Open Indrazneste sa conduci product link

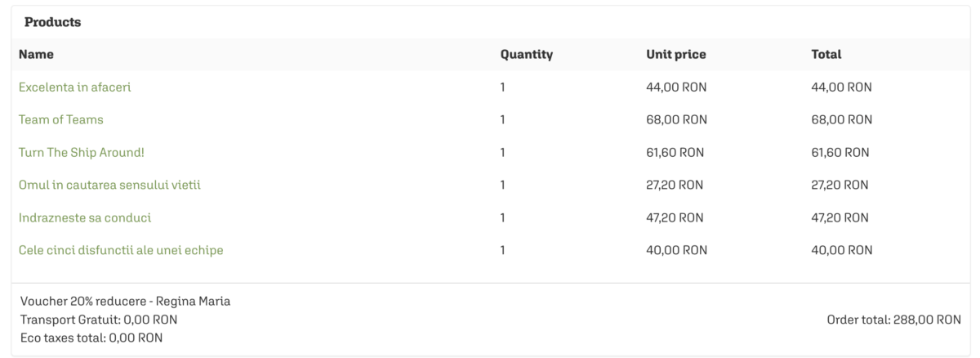85,217
